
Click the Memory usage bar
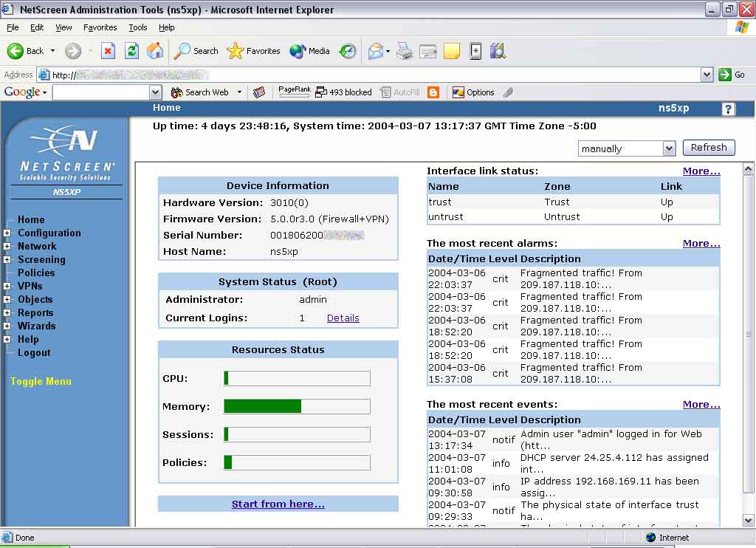coord(297,406)
